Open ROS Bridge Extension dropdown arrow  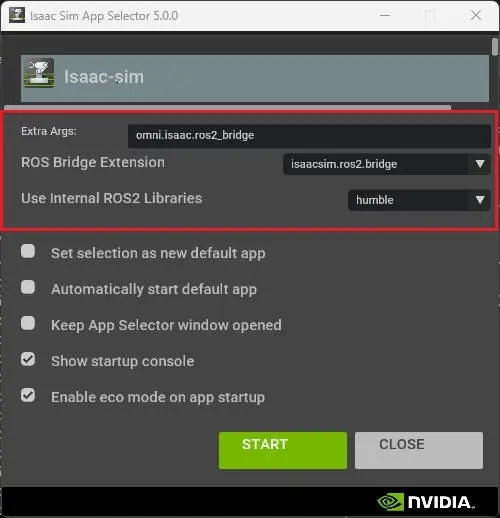point(480,164)
